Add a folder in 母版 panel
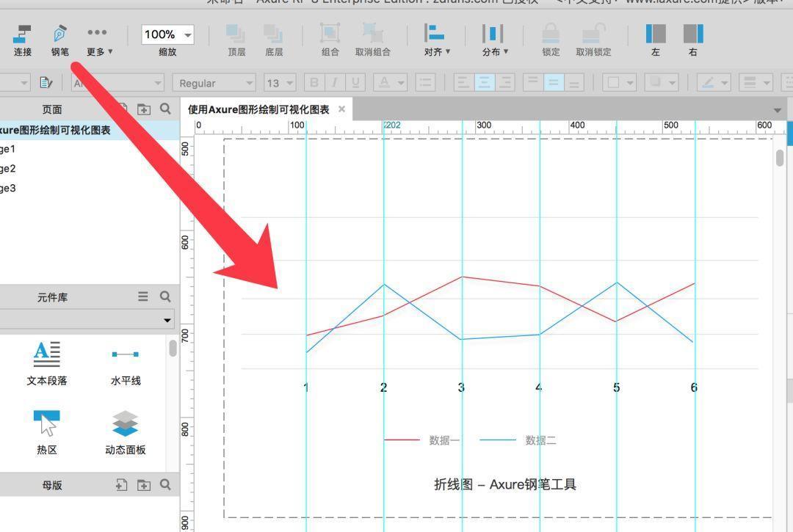This screenshot has width=793, height=532. coord(144,485)
